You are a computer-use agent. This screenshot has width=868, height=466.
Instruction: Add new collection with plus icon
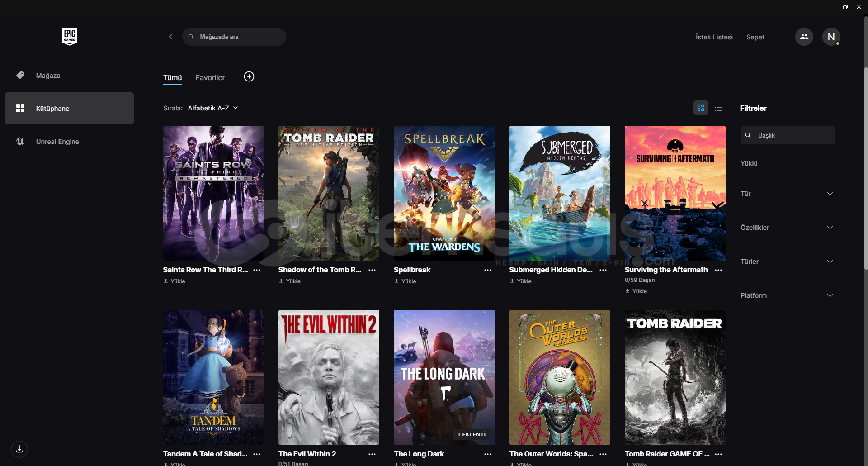click(249, 76)
